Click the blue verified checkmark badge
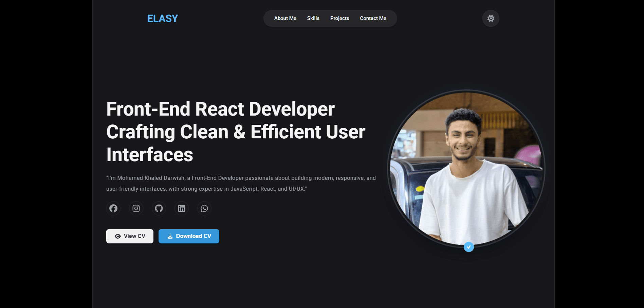644x308 pixels. [468, 247]
